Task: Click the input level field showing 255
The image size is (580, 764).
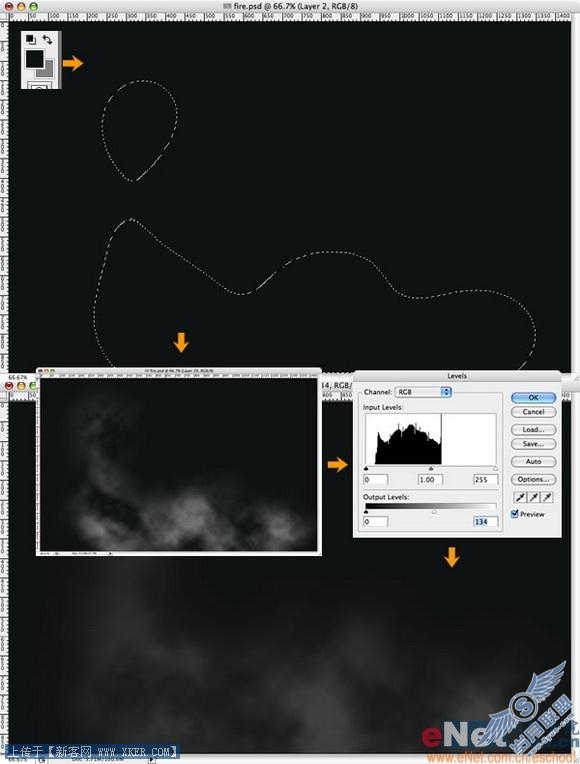Action: coord(485,479)
